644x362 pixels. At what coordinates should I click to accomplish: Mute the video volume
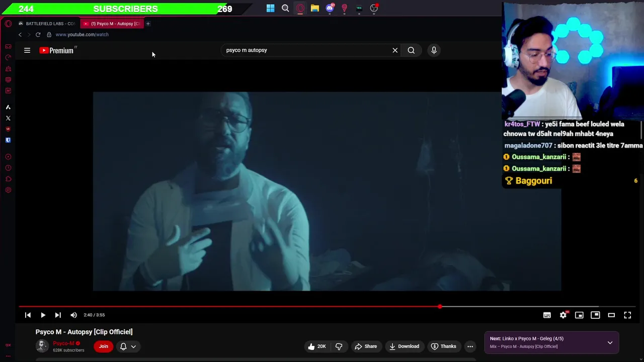pyautogui.click(x=74, y=315)
